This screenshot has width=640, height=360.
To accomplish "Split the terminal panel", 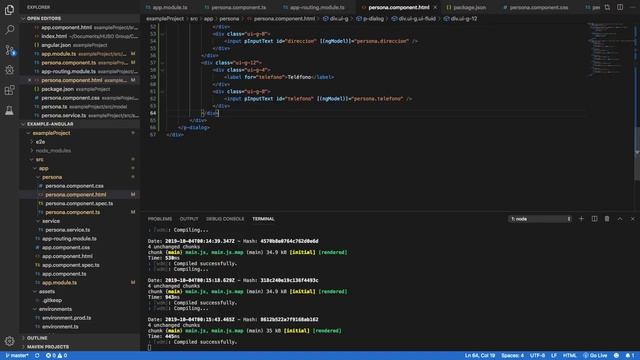I will pyautogui.click(x=594, y=219).
